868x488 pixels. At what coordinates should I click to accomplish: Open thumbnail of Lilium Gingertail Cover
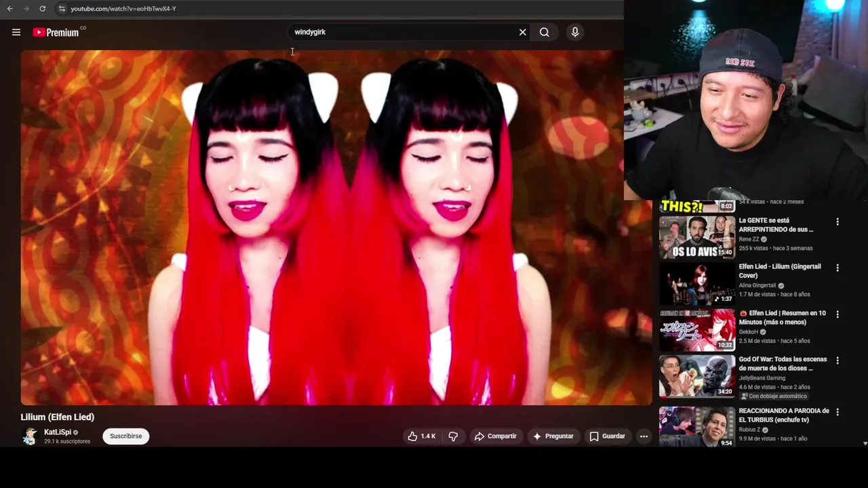[697, 283]
